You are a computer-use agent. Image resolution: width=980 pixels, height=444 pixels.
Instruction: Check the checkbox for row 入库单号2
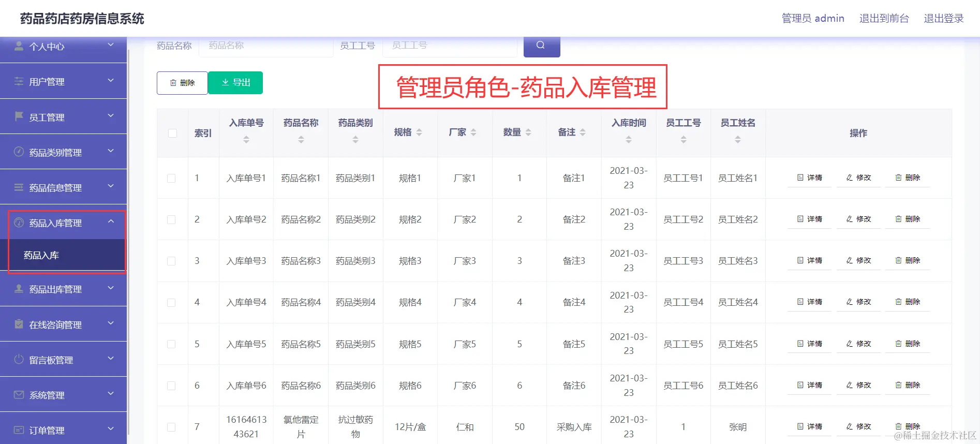point(171,219)
